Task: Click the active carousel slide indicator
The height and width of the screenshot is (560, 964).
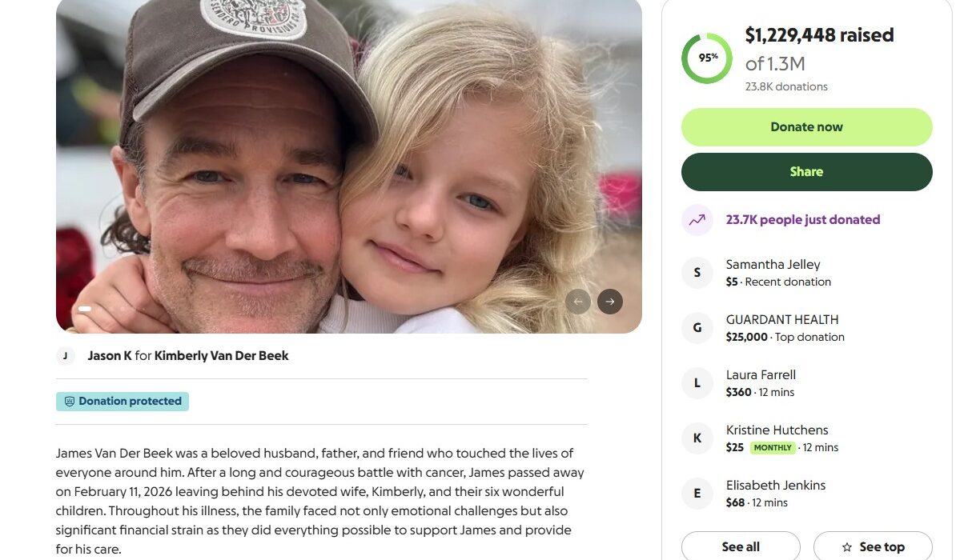Action: pyautogui.click(x=84, y=308)
